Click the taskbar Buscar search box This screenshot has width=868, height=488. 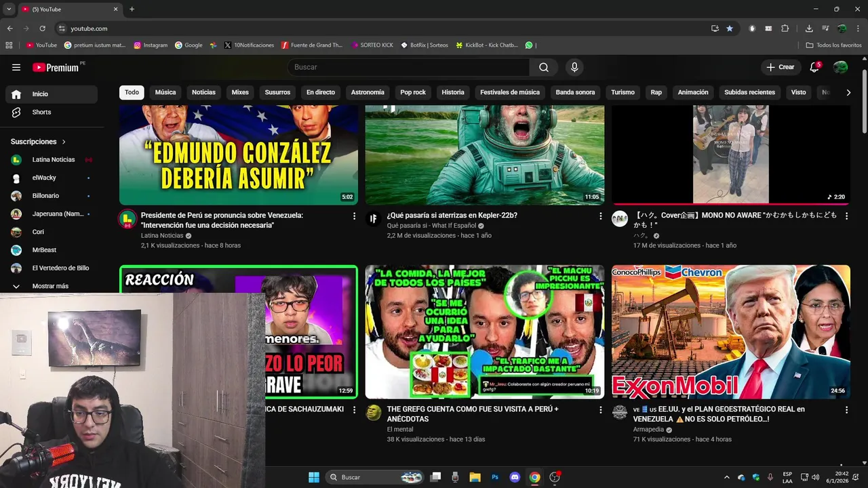[x=375, y=477]
